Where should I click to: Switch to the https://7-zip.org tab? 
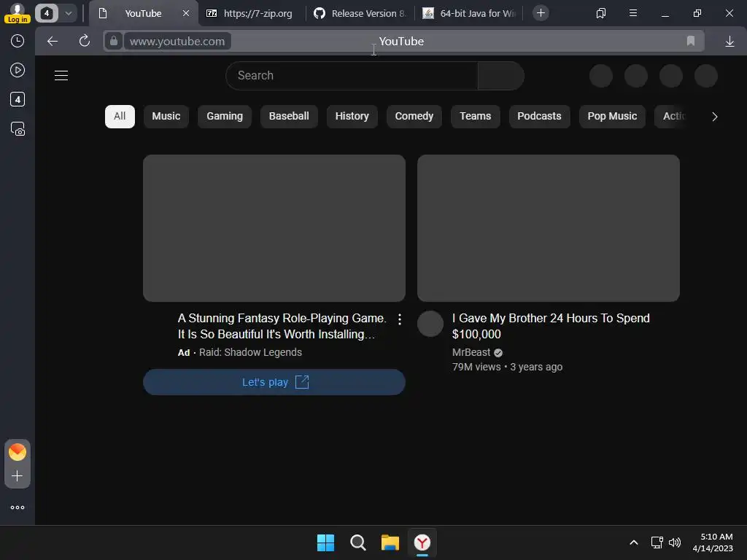[x=250, y=13]
